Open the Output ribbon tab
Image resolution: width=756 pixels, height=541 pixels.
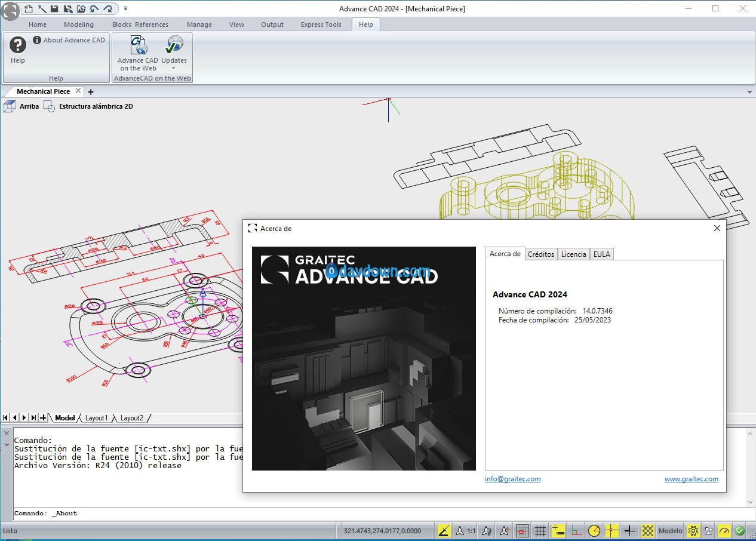point(272,24)
